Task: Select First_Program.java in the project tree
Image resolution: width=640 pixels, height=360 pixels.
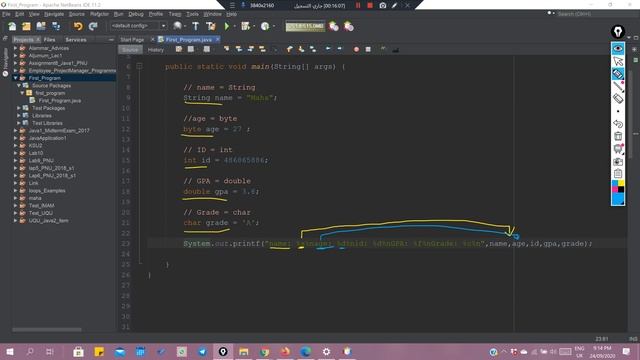Action: click(60, 100)
